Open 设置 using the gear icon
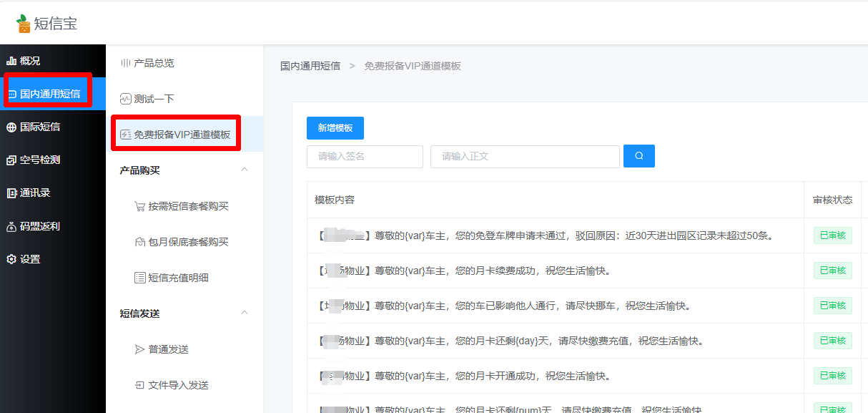The height and width of the screenshot is (413, 868). 10,258
